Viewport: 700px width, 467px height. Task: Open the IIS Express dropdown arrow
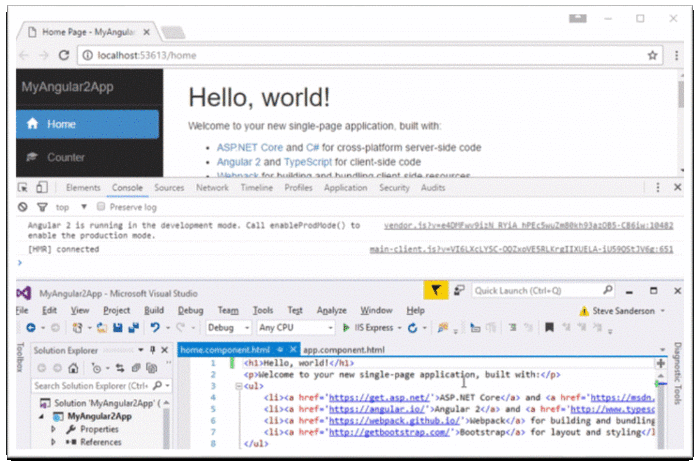pos(400,328)
